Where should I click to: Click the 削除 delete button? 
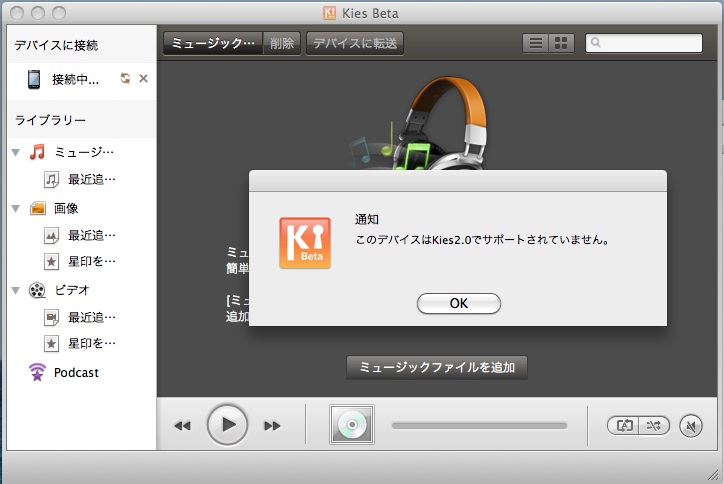282,43
